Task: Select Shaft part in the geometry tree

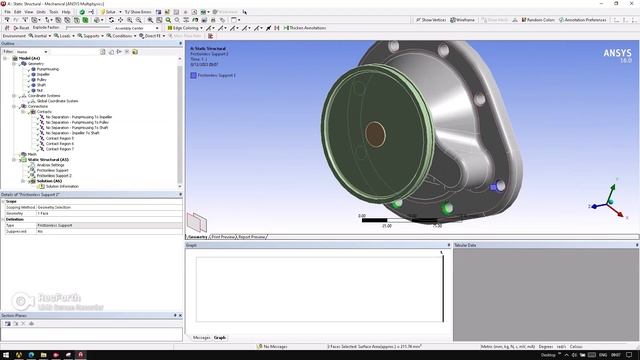Action: click(41, 85)
